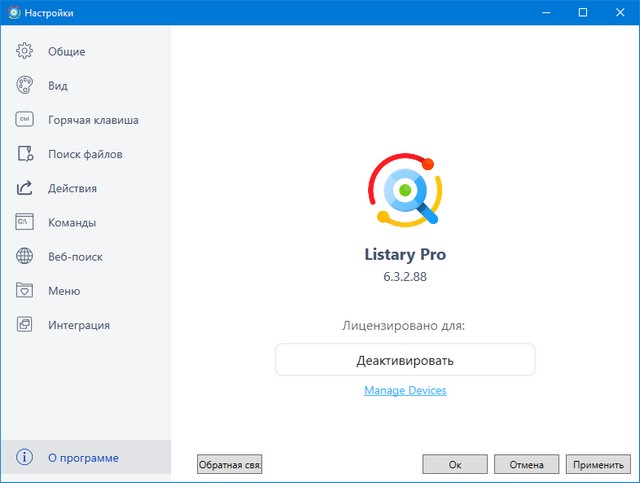The image size is (640, 483).
Task: Open the Manage Devices link
Action: pyautogui.click(x=405, y=390)
